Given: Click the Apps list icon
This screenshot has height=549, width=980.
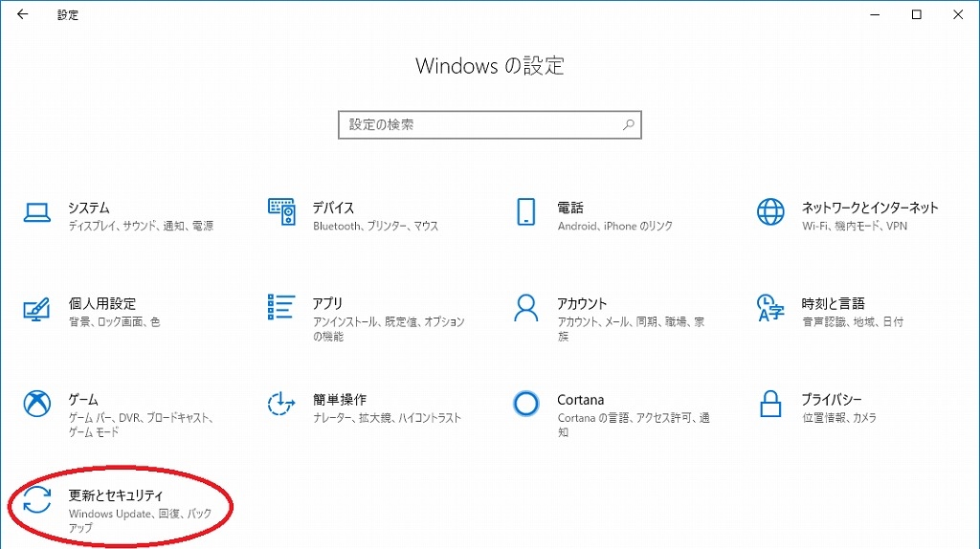Looking at the screenshot, I should 280,307.
